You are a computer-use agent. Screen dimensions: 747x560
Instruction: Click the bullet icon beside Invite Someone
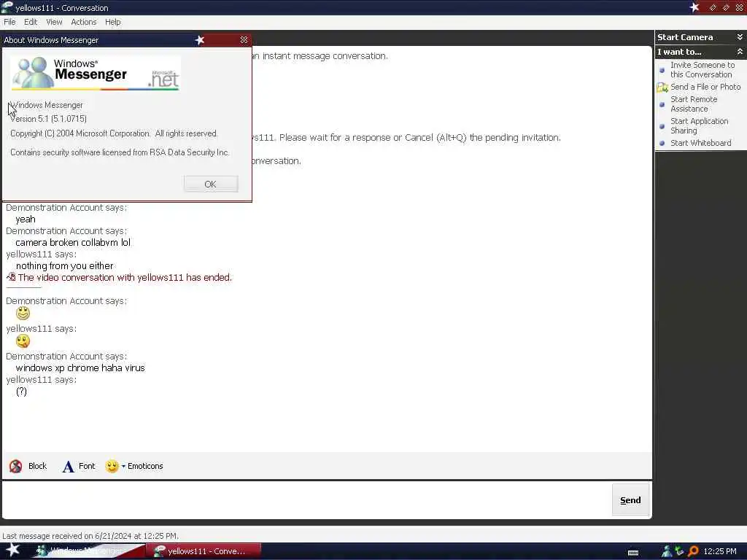[662, 70]
